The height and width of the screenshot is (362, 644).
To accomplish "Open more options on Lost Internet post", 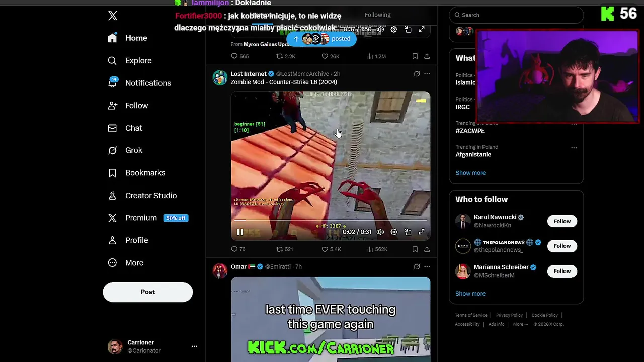I will (427, 74).
